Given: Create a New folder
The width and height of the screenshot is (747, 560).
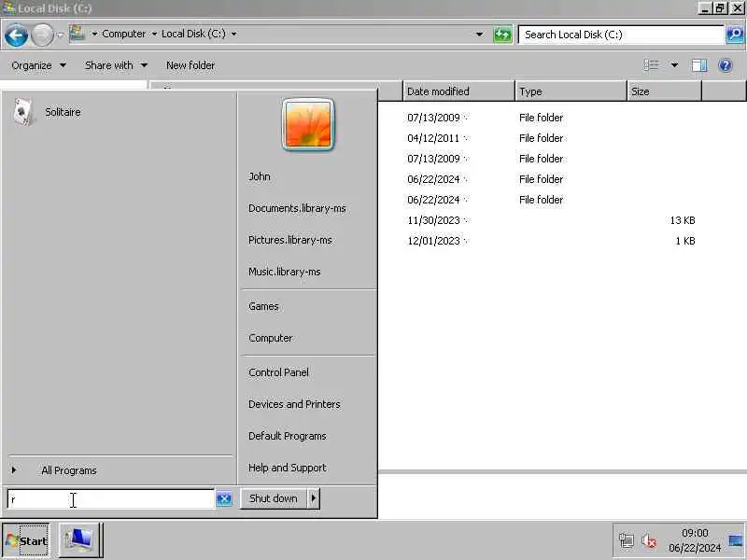Looking at the screenshot, I should 190,65.
